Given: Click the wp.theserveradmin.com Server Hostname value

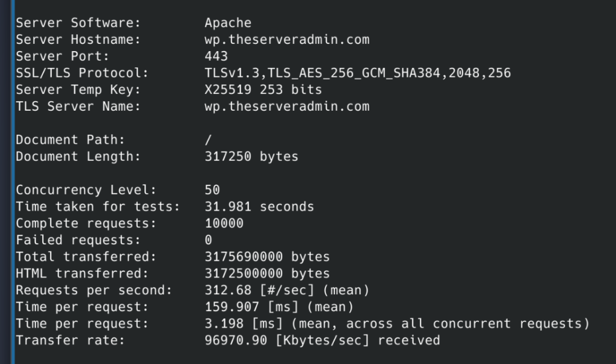Looking at the screenshot, I should pyautogui.click(x=286, y=40).
